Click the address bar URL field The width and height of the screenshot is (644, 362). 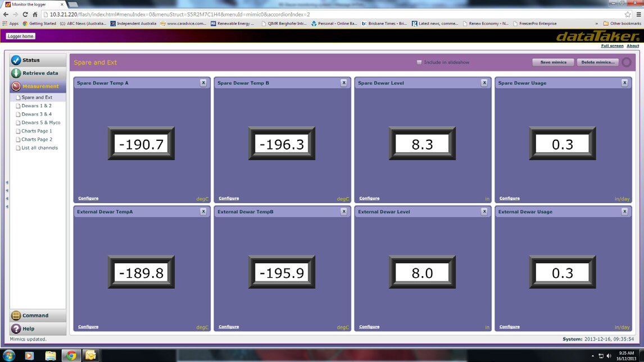333,15
